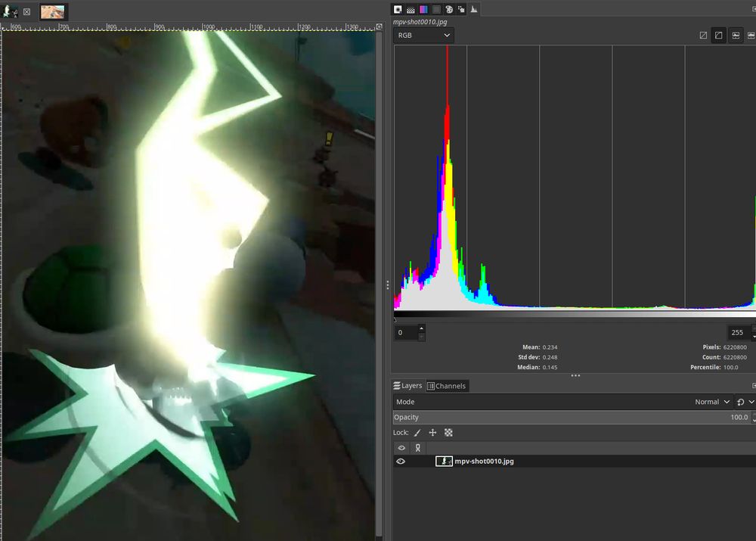Open the Patterns dockable tab icon
The height and width of the screenshot is (541, 756).
pos(411,9)
